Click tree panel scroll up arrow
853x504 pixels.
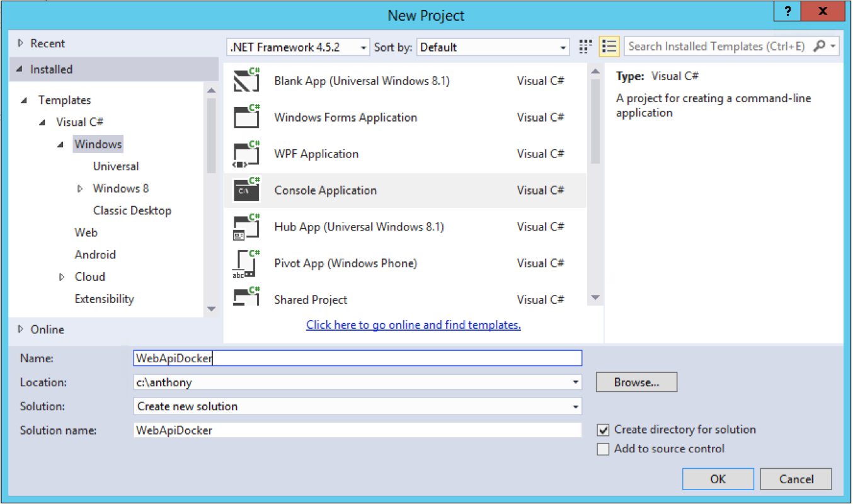[x=212, y=91]
